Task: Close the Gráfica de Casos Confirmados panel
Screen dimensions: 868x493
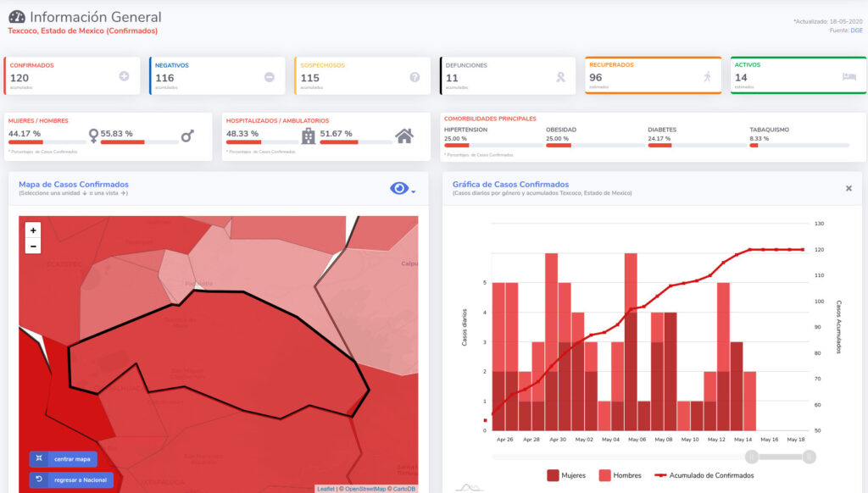Action: pos(849,188)
